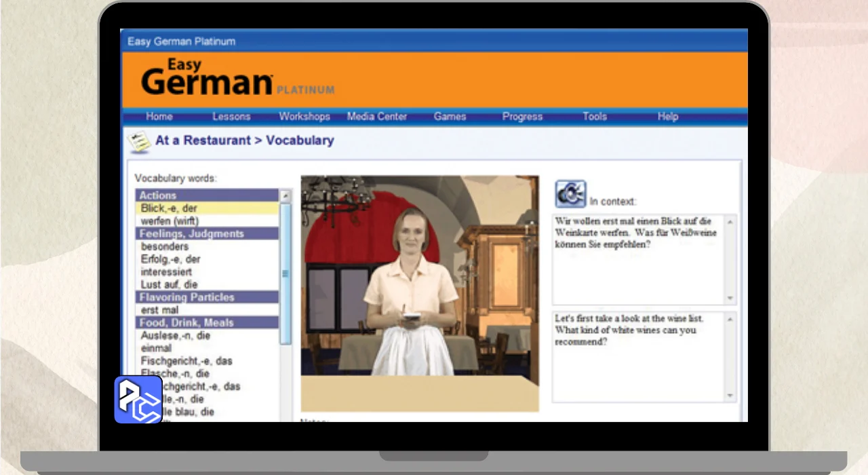Click the vocabulary notepad icon beside the title
This screenshot has height=475, width=868.
tap(139, 141)
